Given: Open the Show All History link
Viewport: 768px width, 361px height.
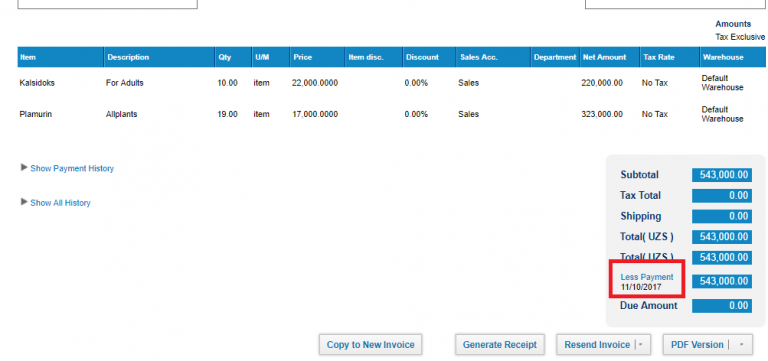Looking at the screenshot, I should click(x=60, y=203).
